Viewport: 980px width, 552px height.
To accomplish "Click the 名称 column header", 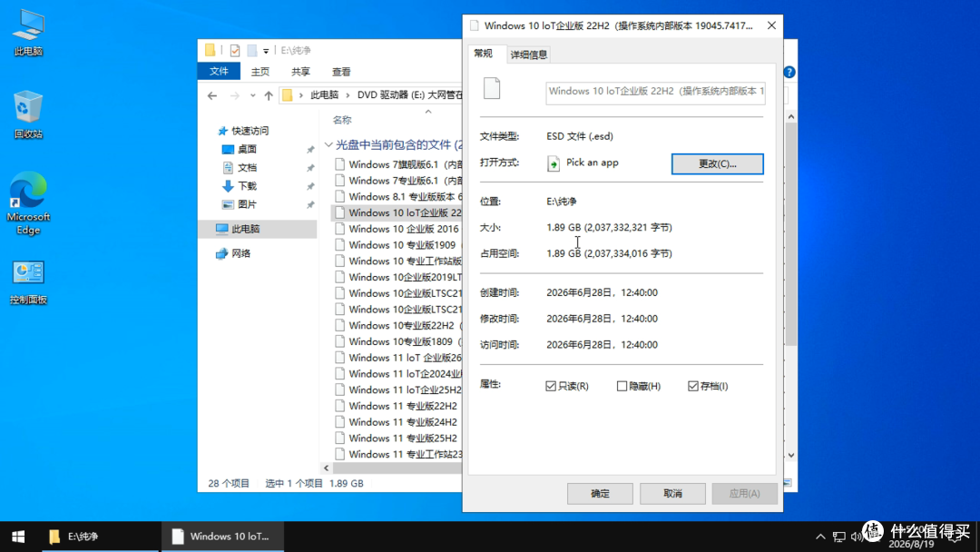I will click(342, 120).
